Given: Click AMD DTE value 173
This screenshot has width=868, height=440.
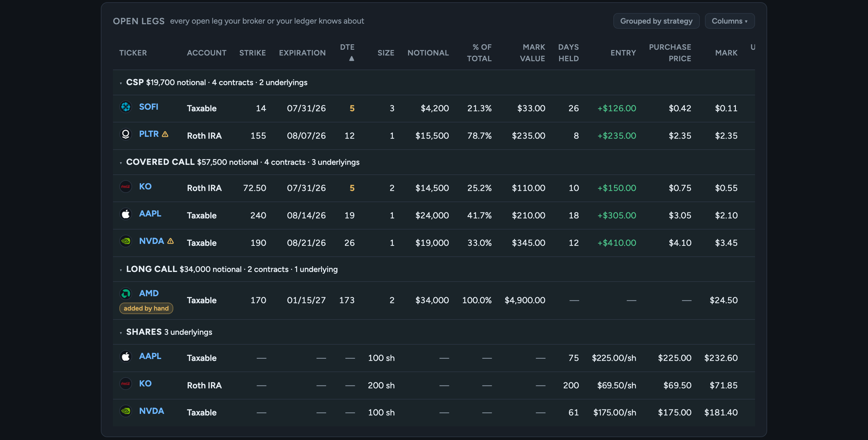Looking at the screenshot, I should 347,300.
